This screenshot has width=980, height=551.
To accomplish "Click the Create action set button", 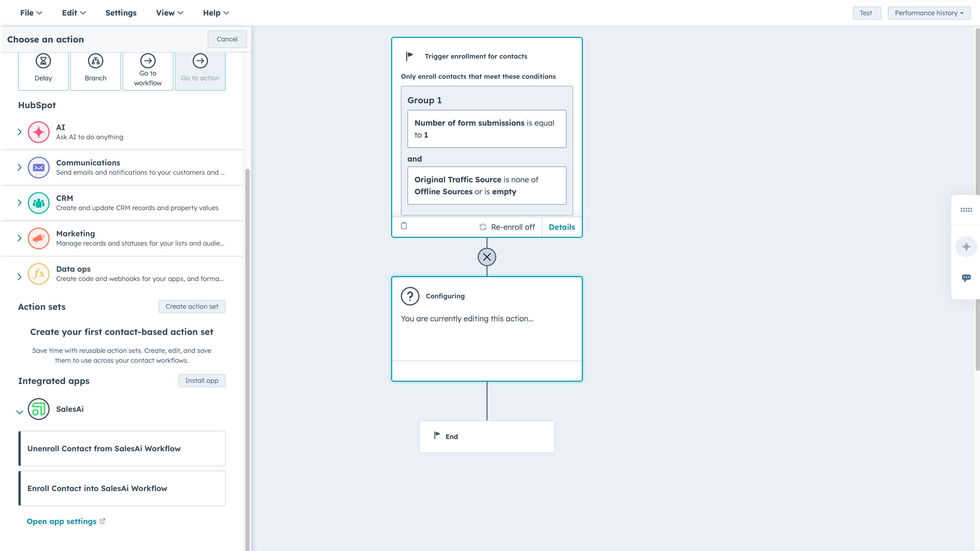I will click(x=192, y=306).
